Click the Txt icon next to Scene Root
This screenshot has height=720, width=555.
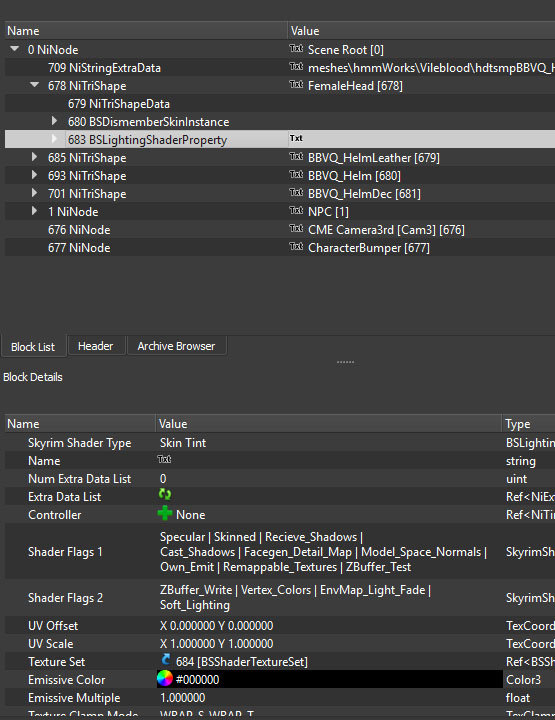pyautogui.click(x=296, y=48)
